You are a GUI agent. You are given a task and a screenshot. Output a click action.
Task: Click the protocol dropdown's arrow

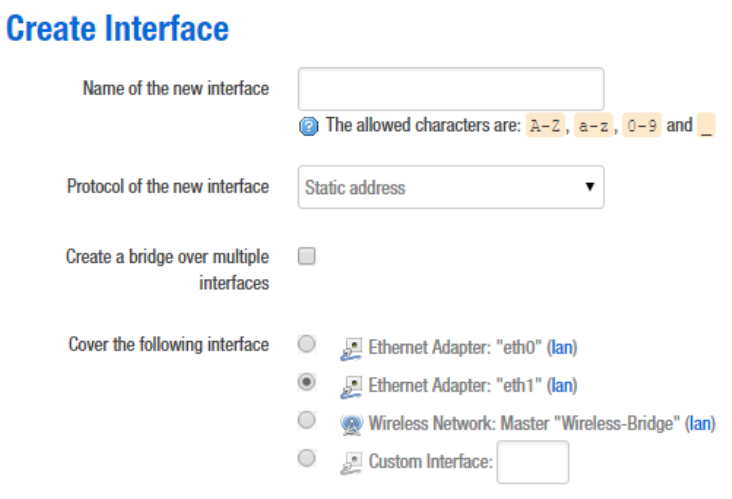(589, 187)
